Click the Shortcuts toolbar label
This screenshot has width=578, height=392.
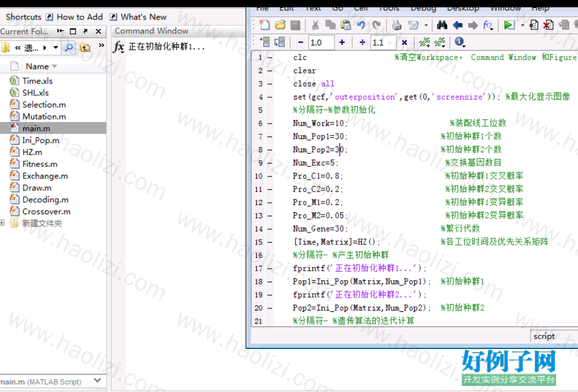[24, 17]
